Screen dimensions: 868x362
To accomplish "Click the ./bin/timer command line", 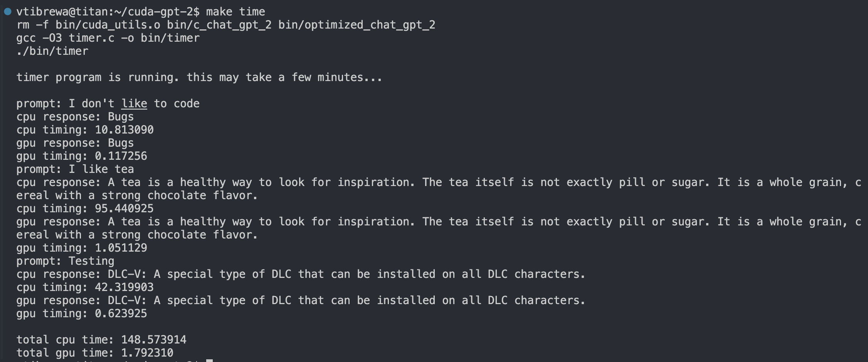I will coord(52,51).
